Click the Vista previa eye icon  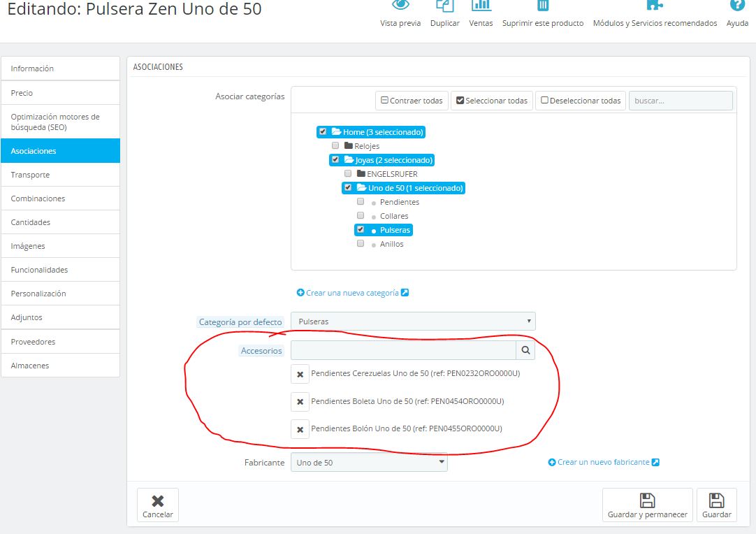400,6
